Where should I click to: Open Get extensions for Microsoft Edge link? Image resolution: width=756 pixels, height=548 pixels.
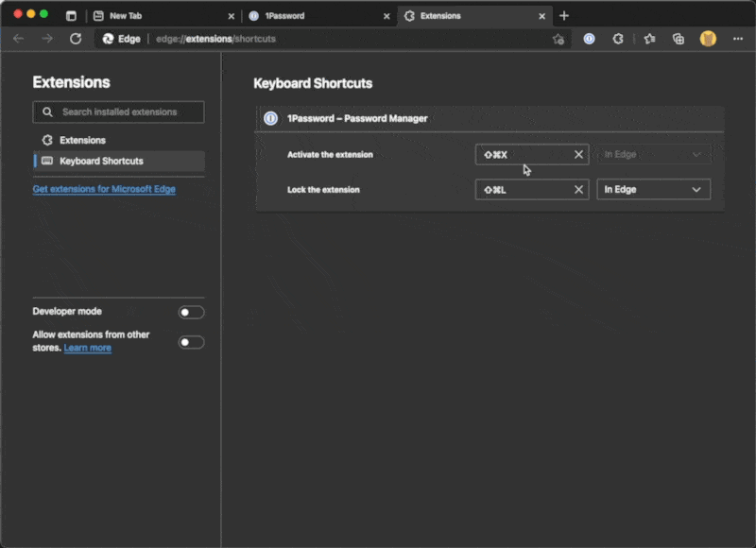coord(104,189)
